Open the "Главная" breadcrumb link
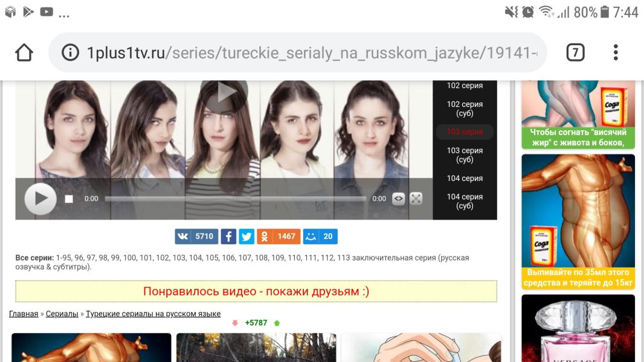This screenshot has width=644, height=362. [x=24, y=314]
